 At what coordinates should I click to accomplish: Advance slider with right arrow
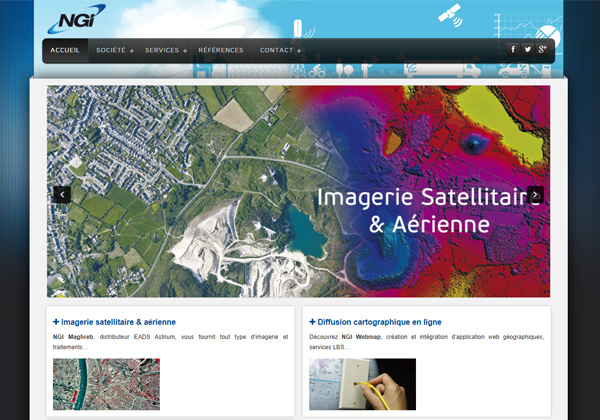point(535,194)
